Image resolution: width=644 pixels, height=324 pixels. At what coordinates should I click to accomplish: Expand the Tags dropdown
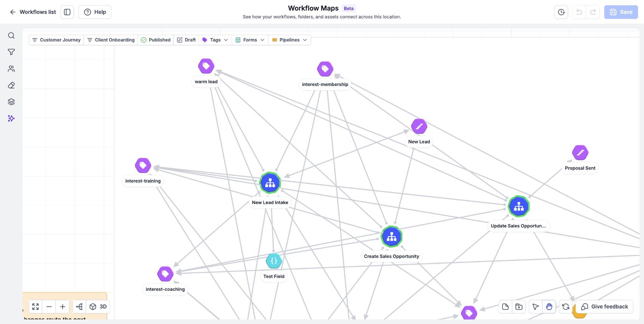[215, 40]
